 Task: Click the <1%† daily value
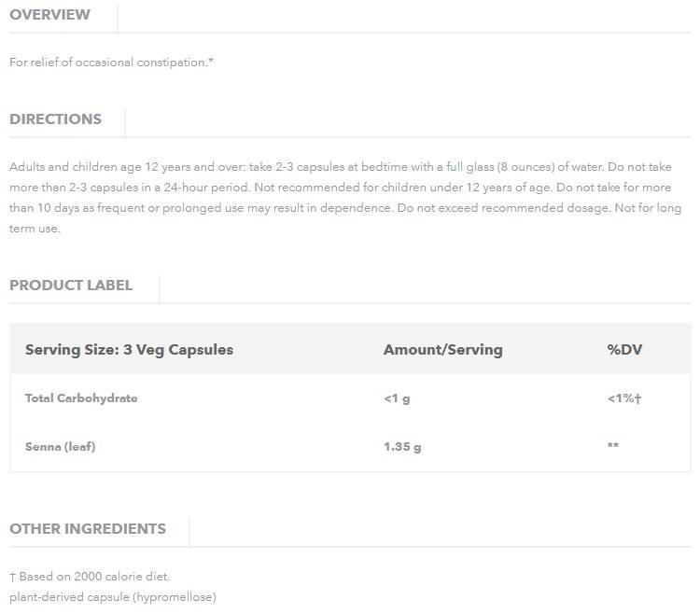click(623, 398)
